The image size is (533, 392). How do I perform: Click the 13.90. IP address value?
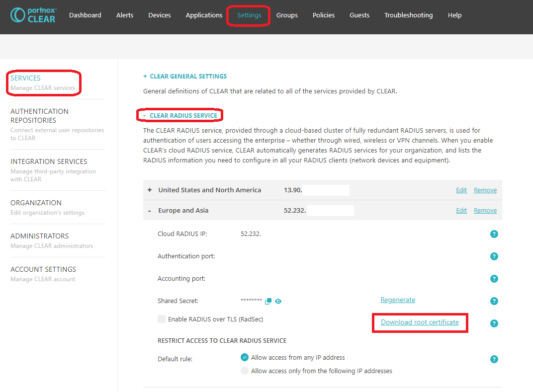coord(293,190)
